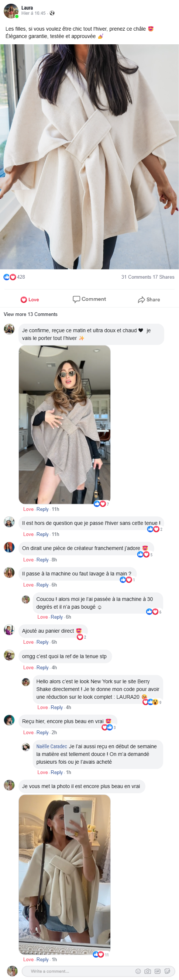Share the post using the Share arrow

point(149,299)
